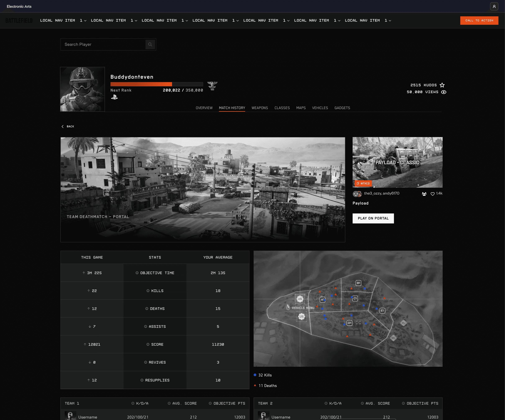Image resolution: width=505 pixels, height=420 pixels.
Task: Expand the fifth Local Nav Item dropdown
Action: click(x=266, y=20)
